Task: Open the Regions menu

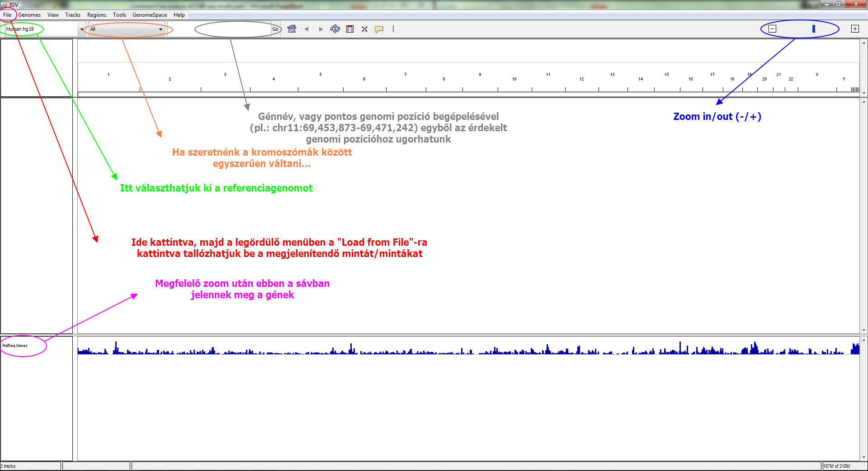Action: tap(96, 15)
